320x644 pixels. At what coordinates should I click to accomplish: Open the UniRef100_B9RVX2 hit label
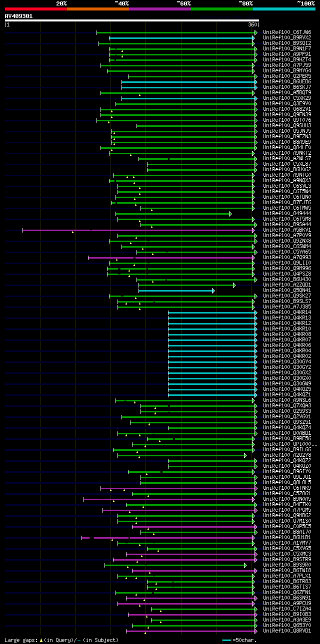pyautogui.click(x=286, y=38)
